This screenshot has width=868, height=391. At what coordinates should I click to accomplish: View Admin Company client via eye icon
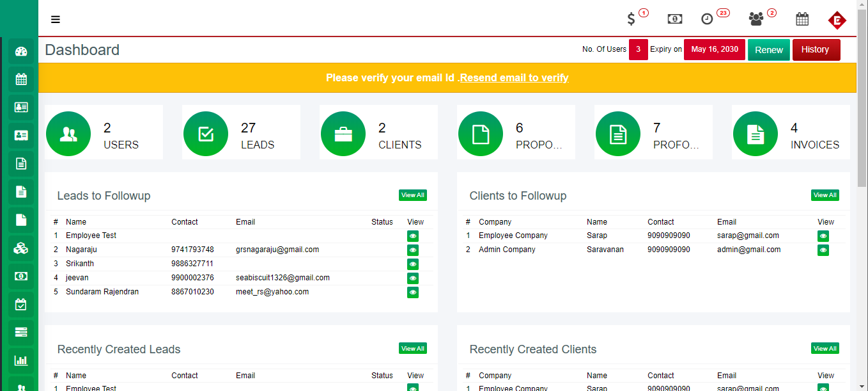823,250
